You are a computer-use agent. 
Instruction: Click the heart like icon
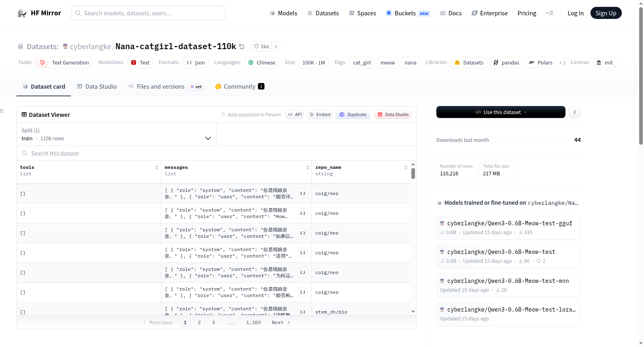(x=256, y=46)
